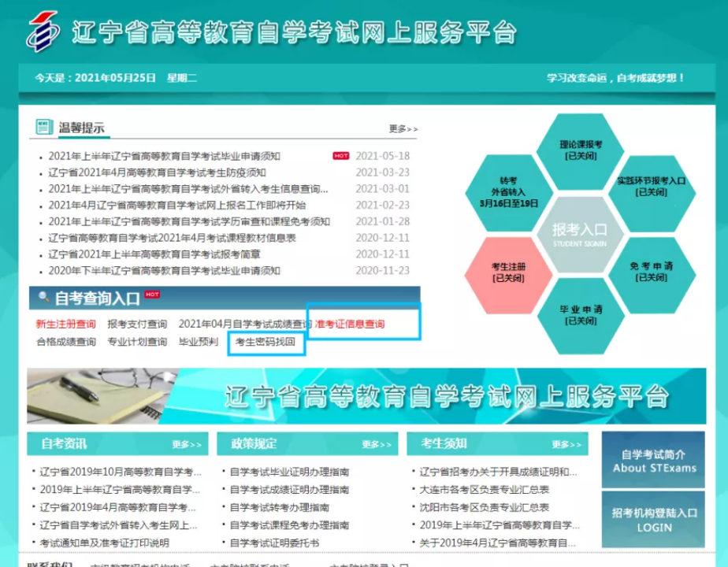Image resolution: width=728 pixels, height=567 pixels.
Task: Open the 专业计划查询 link
Action: (x=137, y=342)
